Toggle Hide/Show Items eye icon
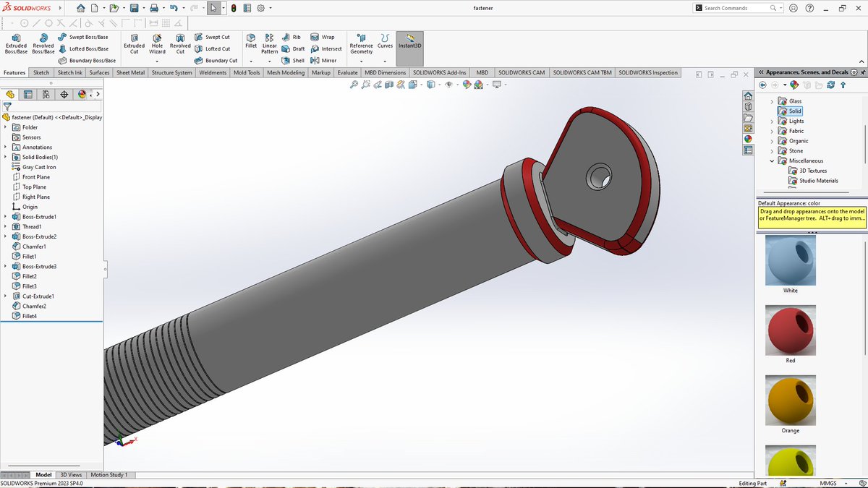 448,85
